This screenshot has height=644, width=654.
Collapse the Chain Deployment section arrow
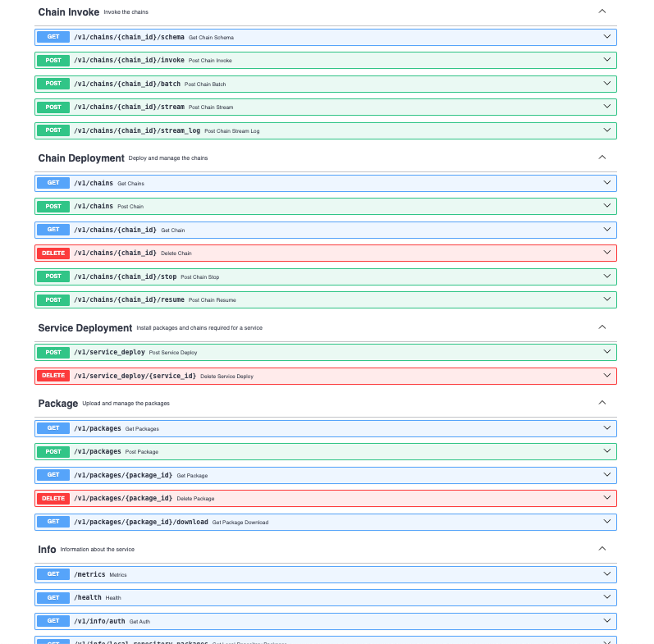pos(601,158)
